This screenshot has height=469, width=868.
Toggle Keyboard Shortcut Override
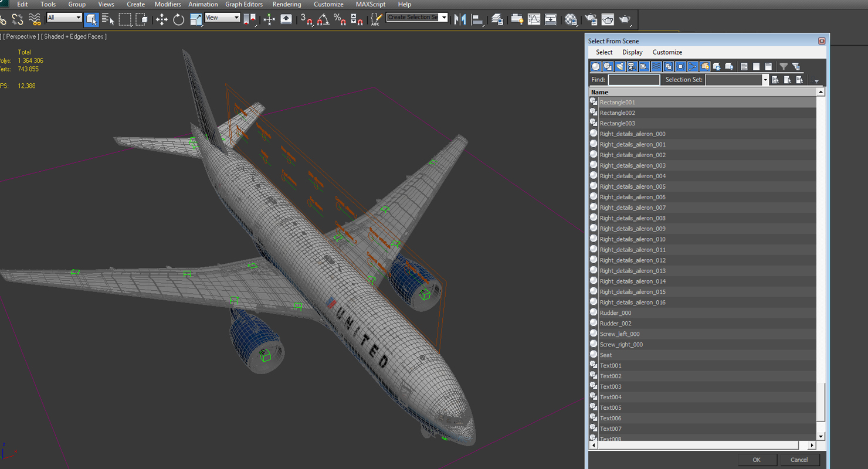pos(286,19)
